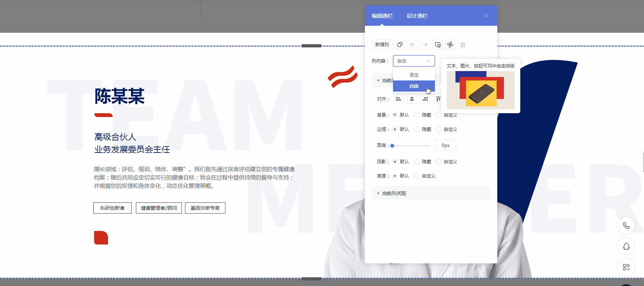Click the QQ chat floating icon
Viewport: 644px width, 286px height.
click(626, 247)
